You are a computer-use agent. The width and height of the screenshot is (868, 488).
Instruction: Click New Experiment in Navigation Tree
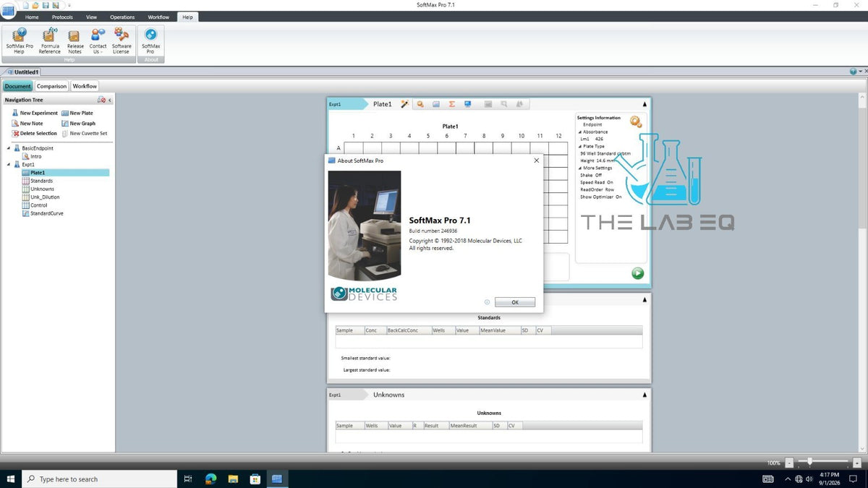tap(35, 113)
